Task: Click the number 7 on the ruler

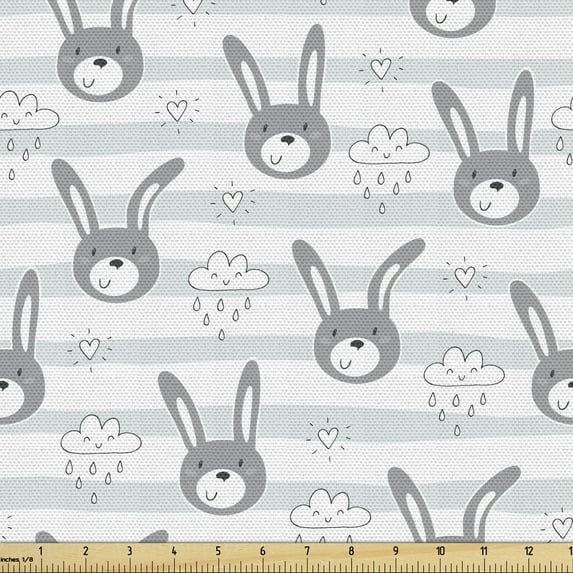Action: point(307,551)
